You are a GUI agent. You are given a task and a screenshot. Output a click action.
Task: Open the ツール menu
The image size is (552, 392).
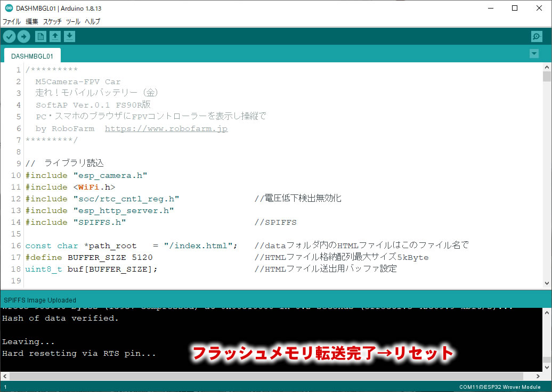[x=73, y=21]
